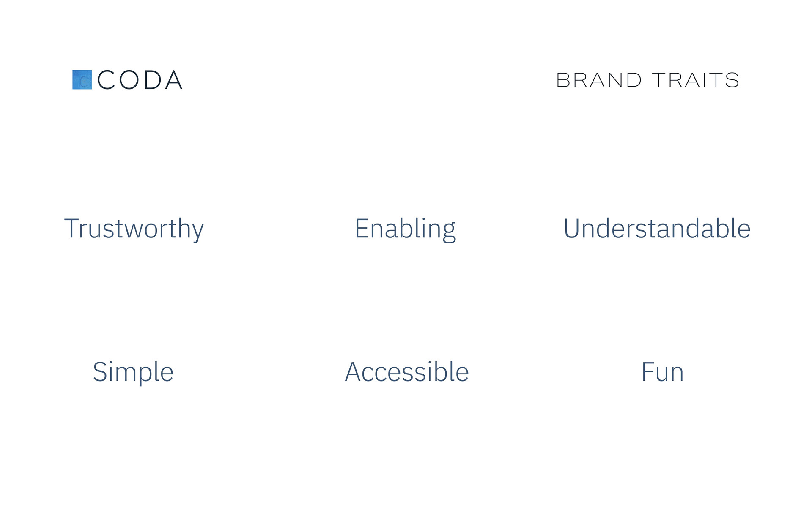The height and width of the screenshot is (521, 812).
Task: Select the CODA wordmark text
Action: pyautogui.click(x=140, y=80)
